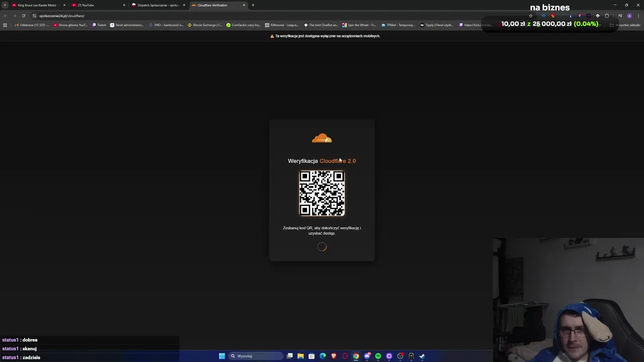Switch to King Bruce Lee Karate Mistrz tab

pyautogui.click(x=37, y=5)
